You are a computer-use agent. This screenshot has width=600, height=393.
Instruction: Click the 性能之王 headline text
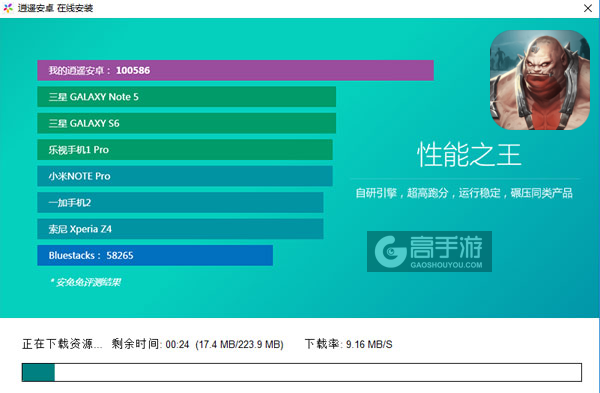pos(469,155)
